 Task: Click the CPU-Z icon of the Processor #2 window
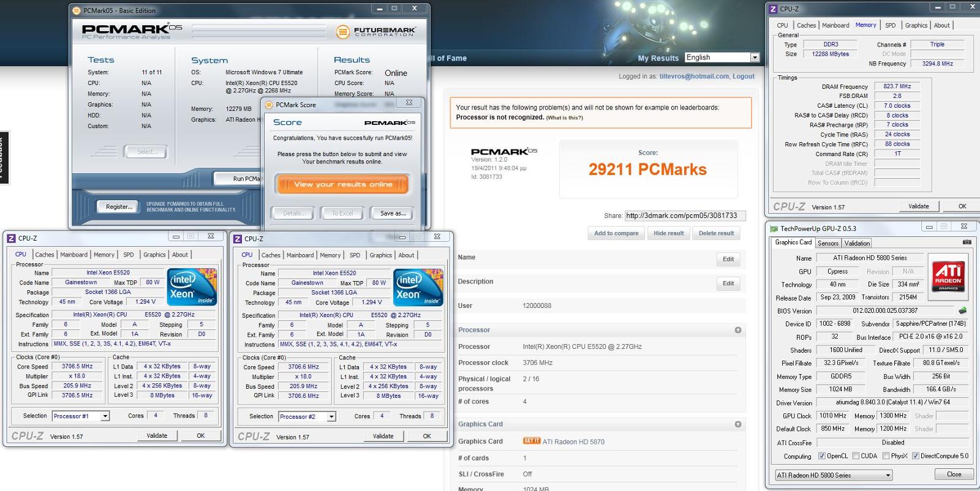pyautogui.click(x=237, y=239)
